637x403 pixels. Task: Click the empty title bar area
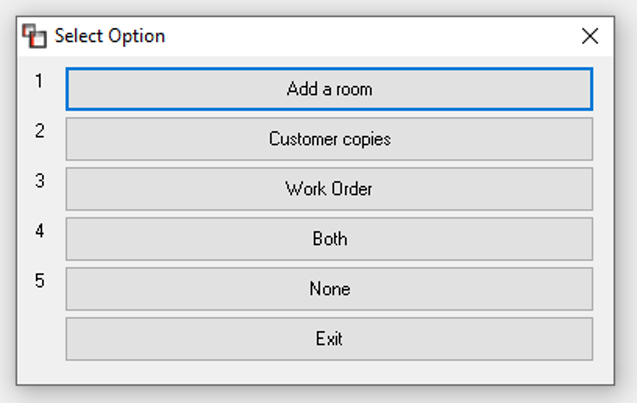[x=366, y=36]
